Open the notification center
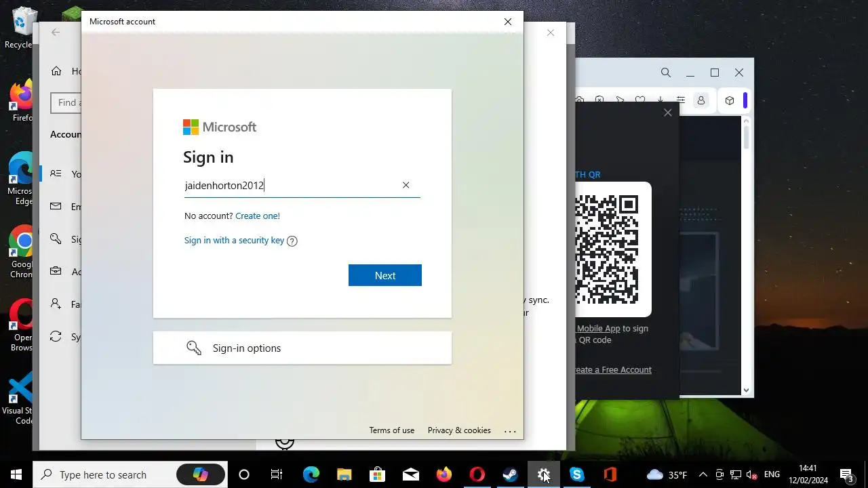868x488 pixels. pyautogui.click(x=847, y=474)
